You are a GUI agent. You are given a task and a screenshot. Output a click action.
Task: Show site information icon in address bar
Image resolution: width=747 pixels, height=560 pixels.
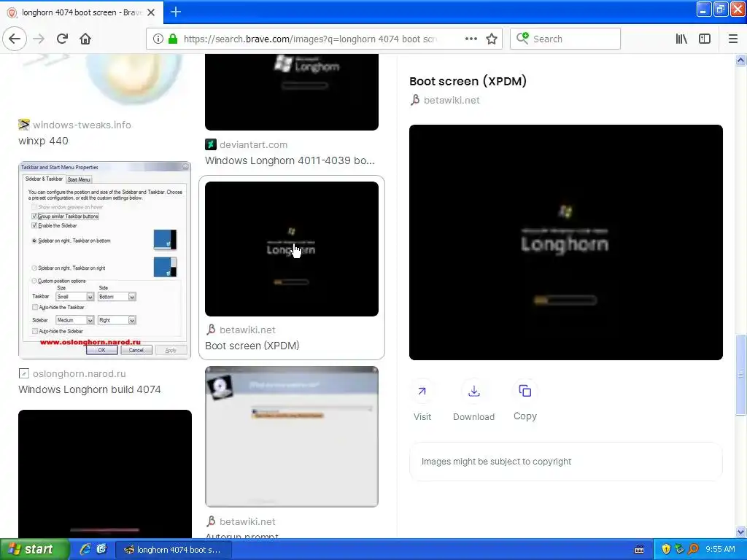coord(158,39)
